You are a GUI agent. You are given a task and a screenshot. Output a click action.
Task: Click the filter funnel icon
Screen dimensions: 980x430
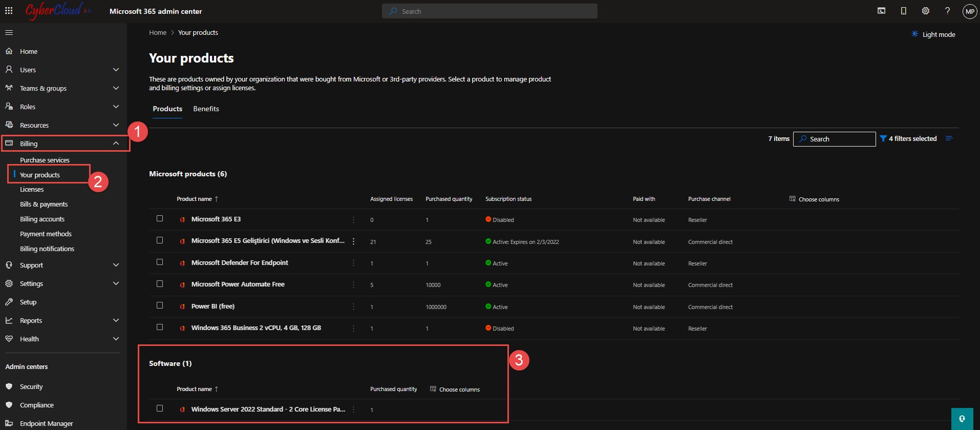(883, 138)
